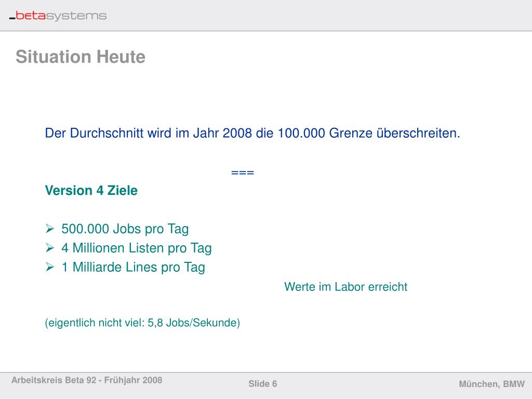The width and height of the screenshot is (532, 399).
Task: Click the '4 Millionen Listen pro Tag' bullet
Action: pos(137,248)
